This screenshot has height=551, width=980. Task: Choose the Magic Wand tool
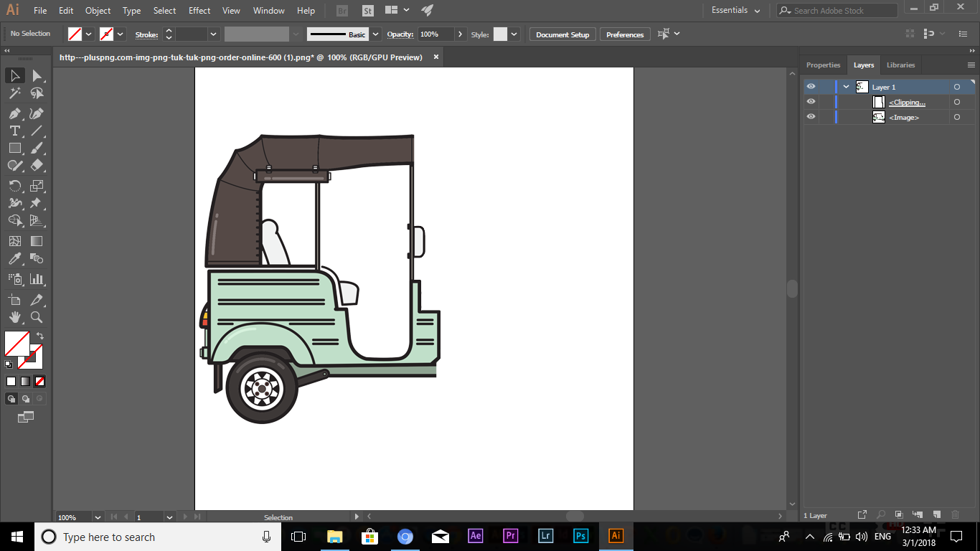click(15, 93)
